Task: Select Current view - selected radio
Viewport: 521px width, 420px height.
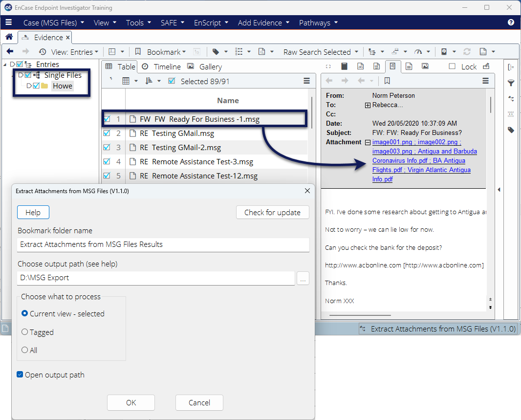Action: 24,313
